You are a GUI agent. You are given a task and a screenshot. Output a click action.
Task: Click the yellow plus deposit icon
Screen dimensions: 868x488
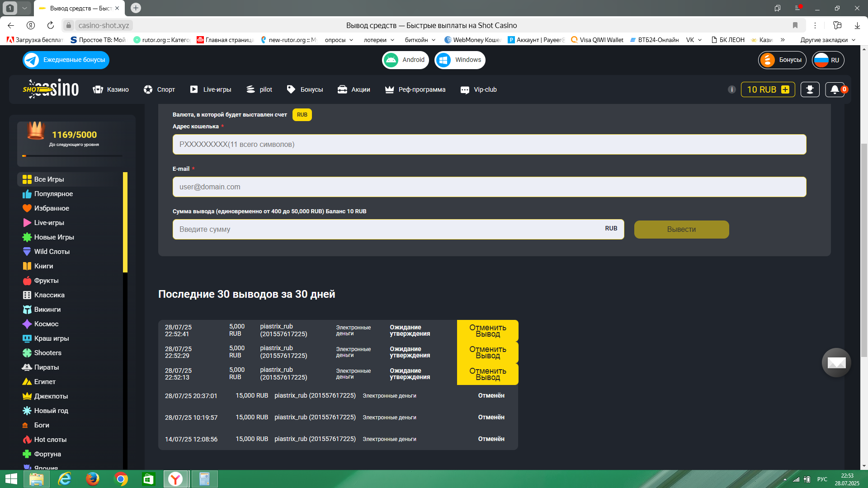coord(785,89)
